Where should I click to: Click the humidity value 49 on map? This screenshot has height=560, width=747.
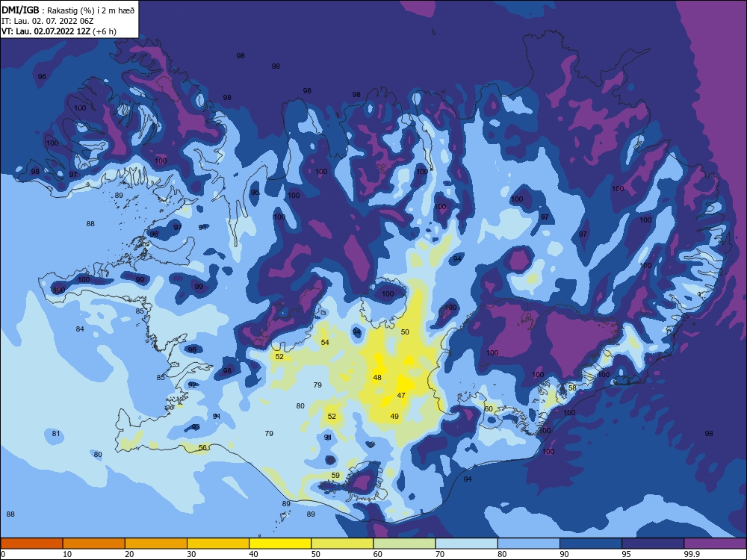(x=394, y=416)
